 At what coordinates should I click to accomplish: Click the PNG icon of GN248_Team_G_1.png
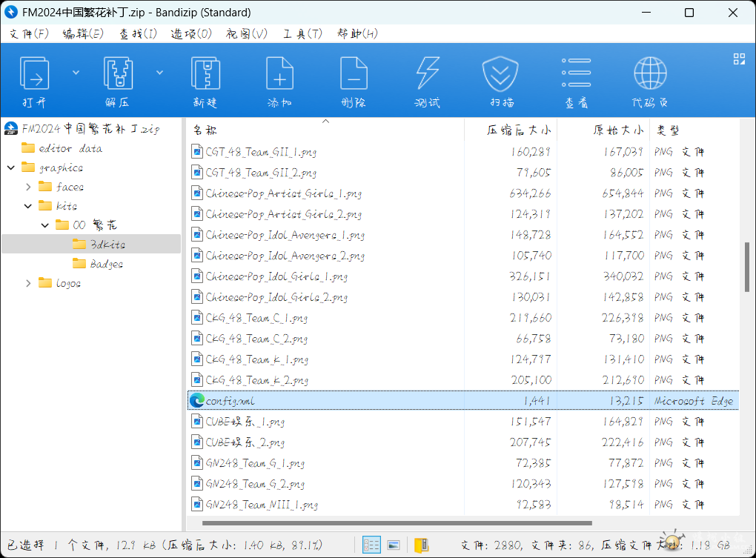coord(196,463)
